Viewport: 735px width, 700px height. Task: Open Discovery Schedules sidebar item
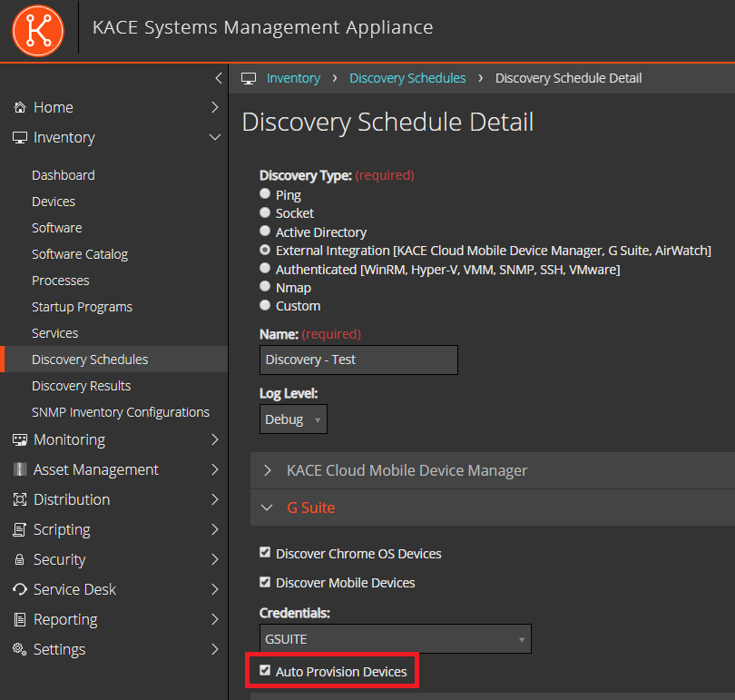pyautogui.click(x=114, y=360)
